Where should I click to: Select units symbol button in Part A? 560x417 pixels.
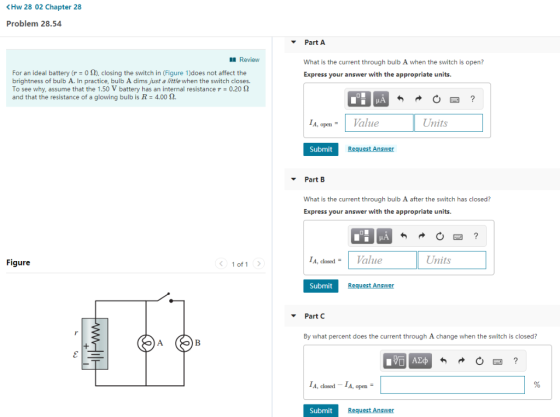(x=381, y=99)
